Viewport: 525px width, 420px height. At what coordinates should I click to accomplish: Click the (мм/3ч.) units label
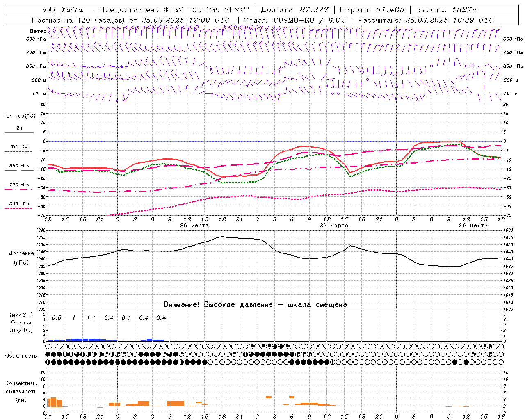click(x=21, y=315)
